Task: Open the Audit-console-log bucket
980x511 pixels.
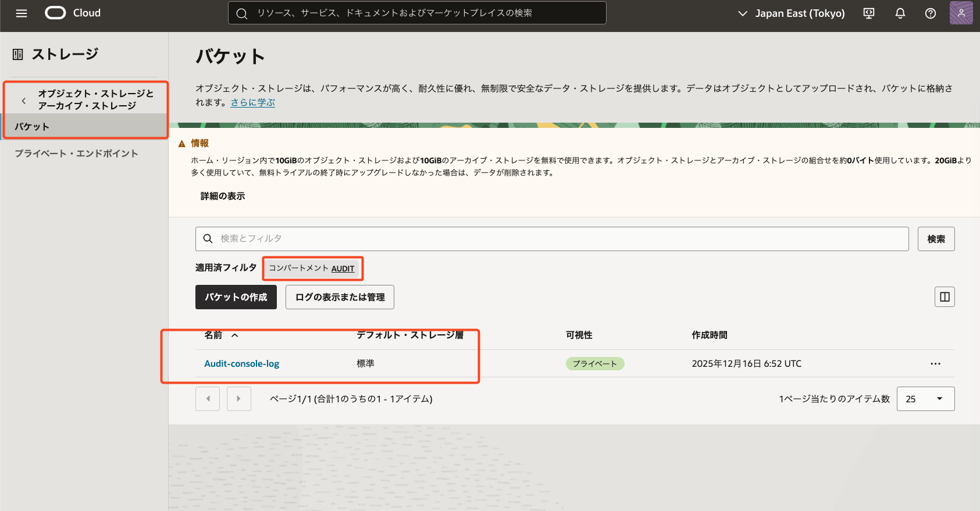Action: point(241,364)
